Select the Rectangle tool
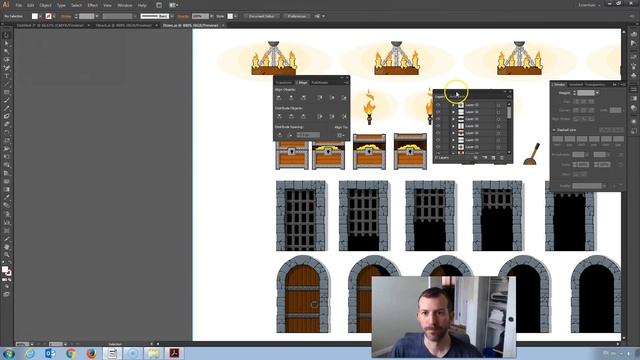Image resolution: width=640 pixels, height=360 pixels. click(x=6, y=92)
